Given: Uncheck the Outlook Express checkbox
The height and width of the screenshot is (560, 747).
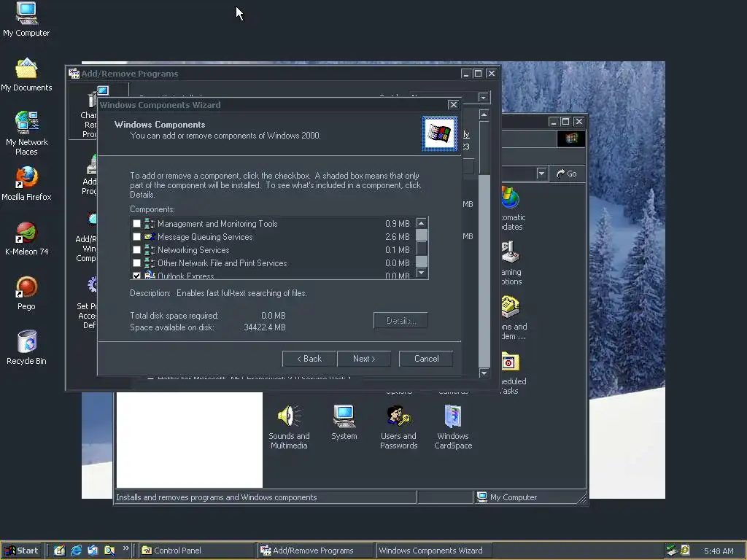Looking at the screenshot, I should [x=136, y=276].
